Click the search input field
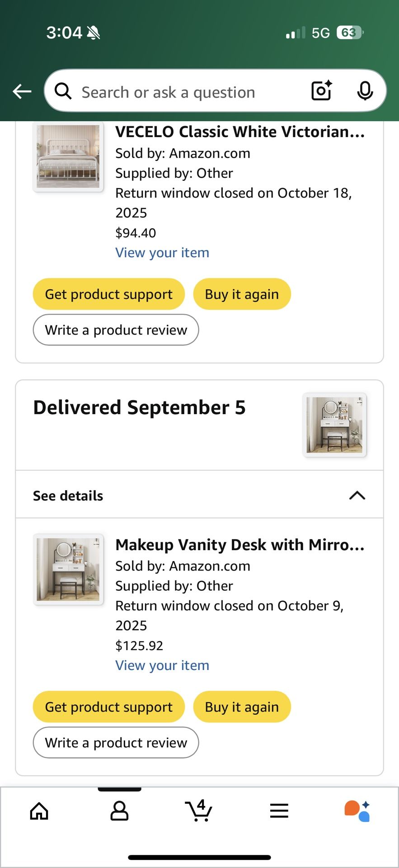The height and width of the screenshot is (868, 399). (x=181, y=92)
